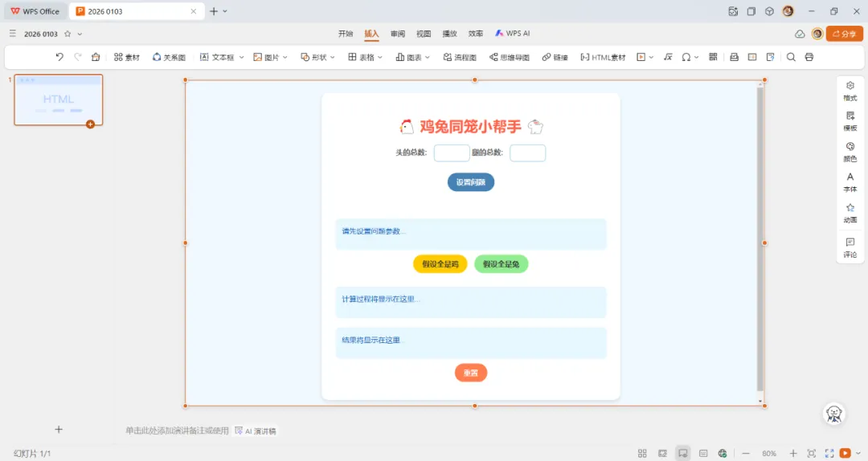Expand the 图片 dropdown arrow

[285, 57]
